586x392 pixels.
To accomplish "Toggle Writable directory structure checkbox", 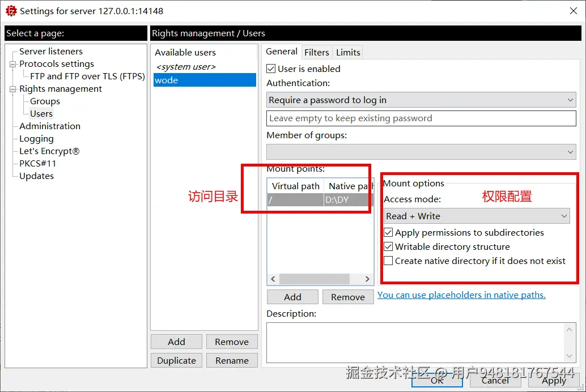I will click(388, 246).
